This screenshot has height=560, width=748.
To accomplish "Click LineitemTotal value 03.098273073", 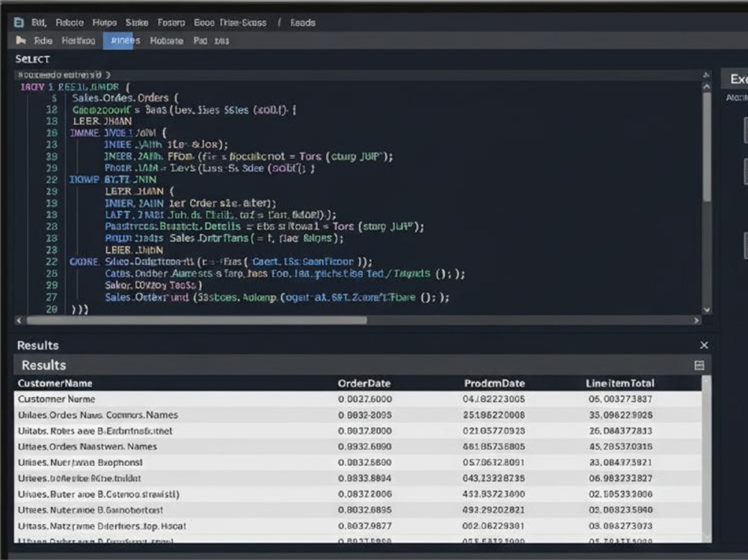I will coord(620,526).
